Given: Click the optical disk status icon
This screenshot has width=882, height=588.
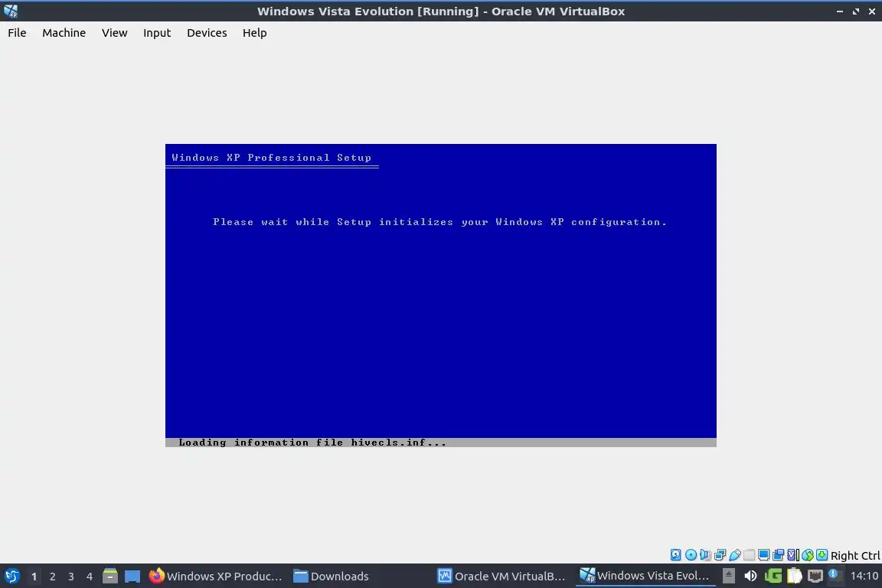Looking at the screenshot, I should coord(691,555).
